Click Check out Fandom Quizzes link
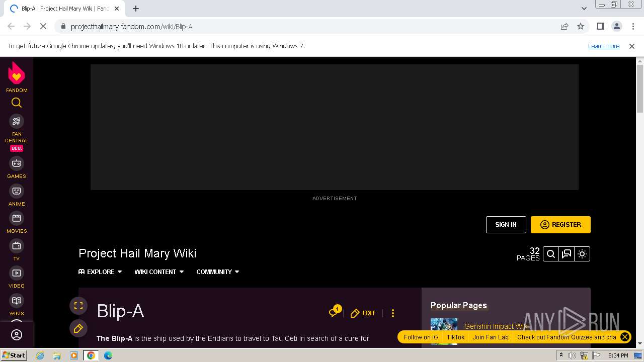Viewport: 644px width, 362px height. pyautogui.click(x=567, y=337)
